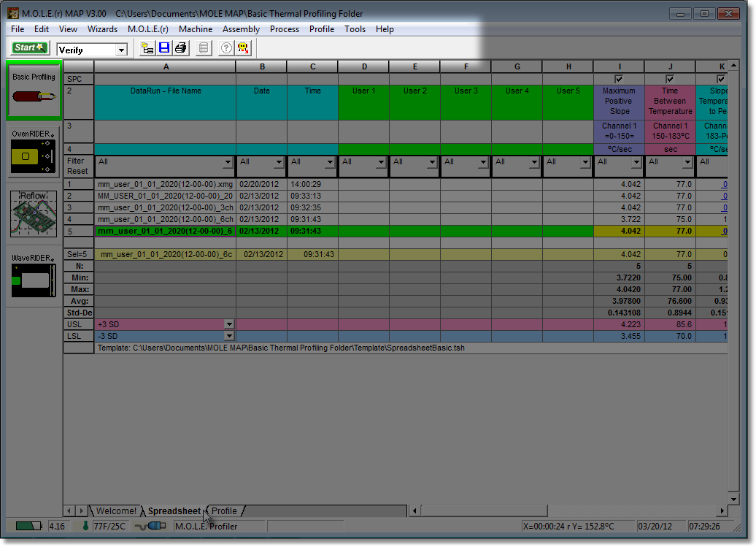
Task: Click the 02/20/2012 date cell
Action: 261,184
